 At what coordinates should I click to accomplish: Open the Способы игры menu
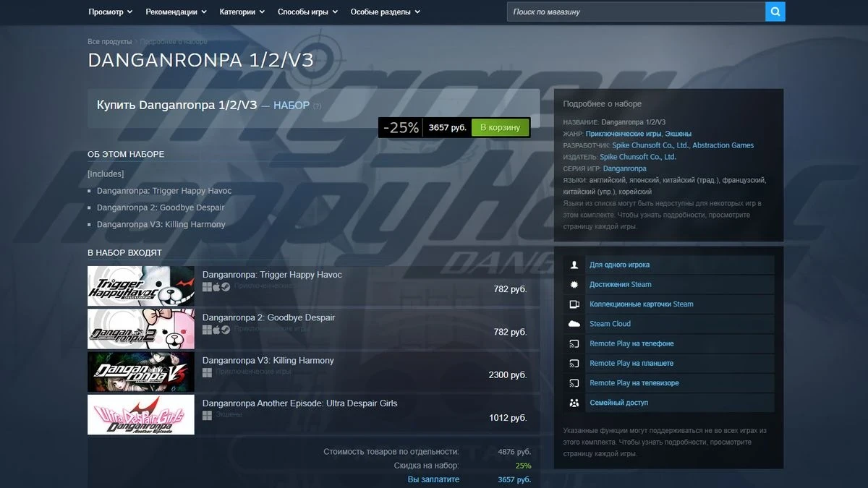click(x=308, y=12)
